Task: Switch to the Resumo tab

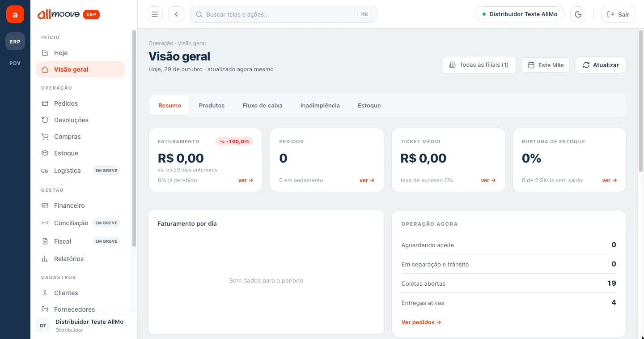Action: (x=169, y=106)
